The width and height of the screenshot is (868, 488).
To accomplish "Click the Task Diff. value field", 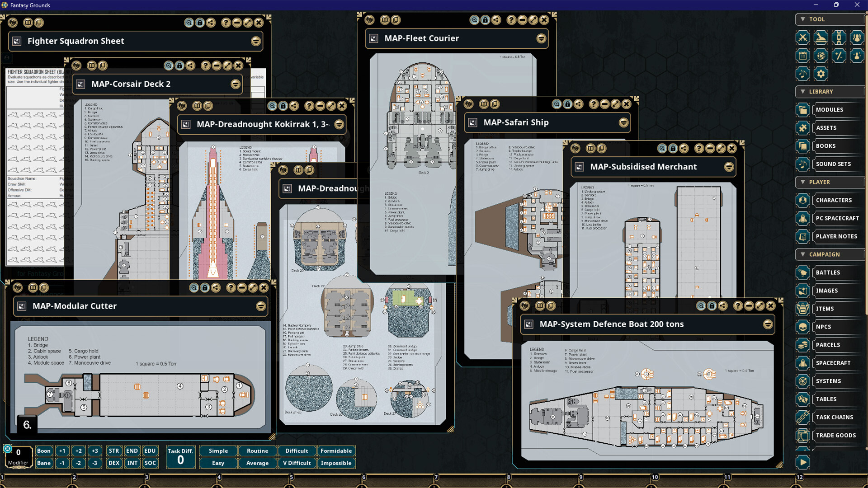I will pos(180,460).
